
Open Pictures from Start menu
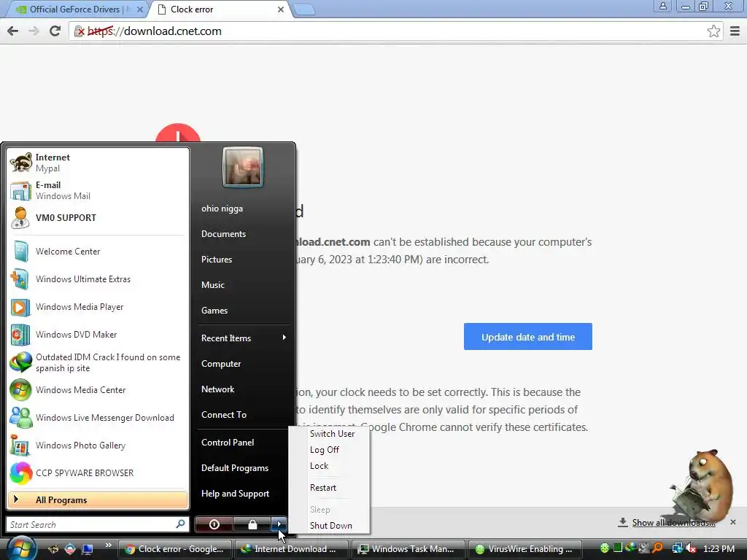tap(216, 260)
